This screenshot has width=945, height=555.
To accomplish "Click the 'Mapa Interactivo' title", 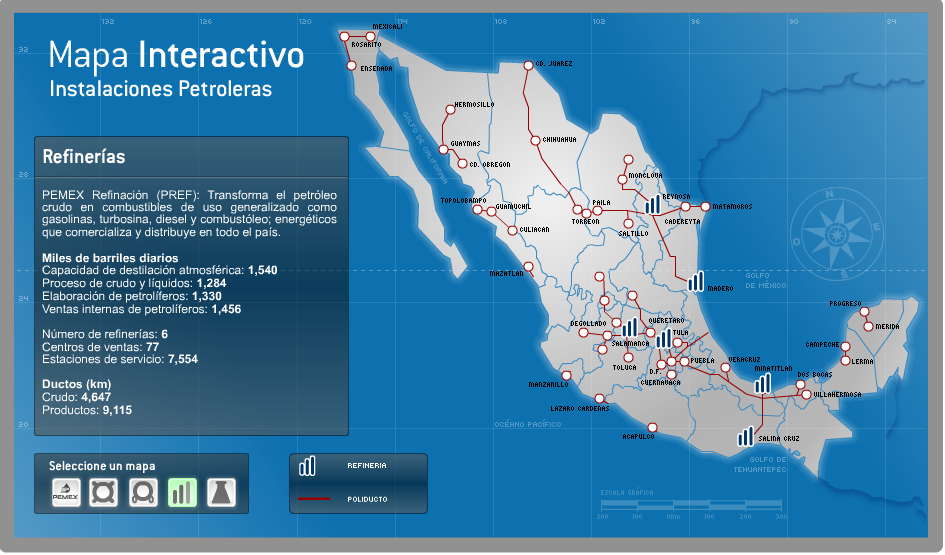I will tap(176, 55).
